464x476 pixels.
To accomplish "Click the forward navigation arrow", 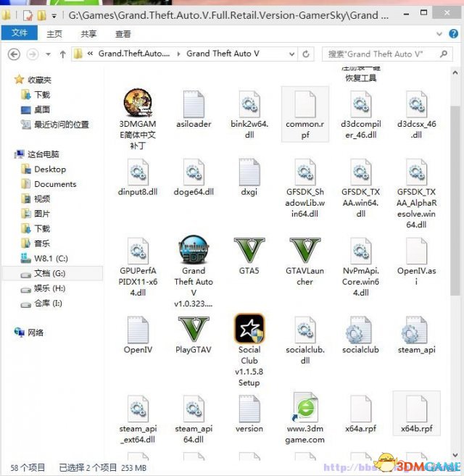I will [x=33, y=54].
